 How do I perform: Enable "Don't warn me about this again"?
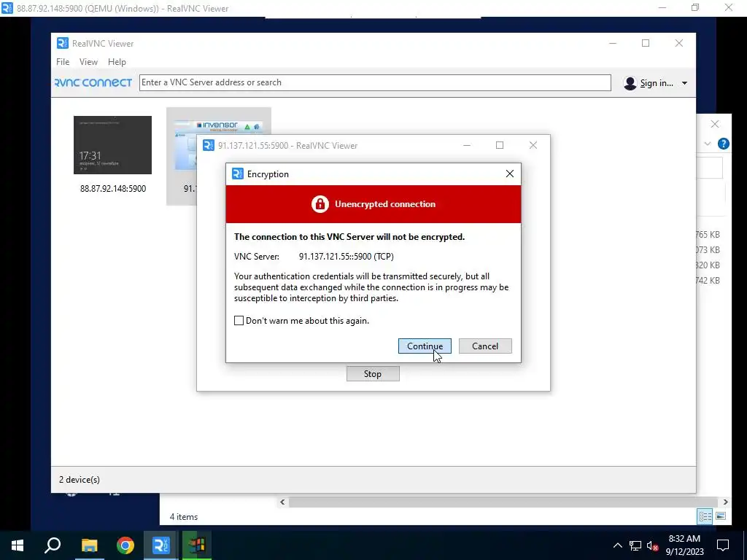tap(239, 321)
